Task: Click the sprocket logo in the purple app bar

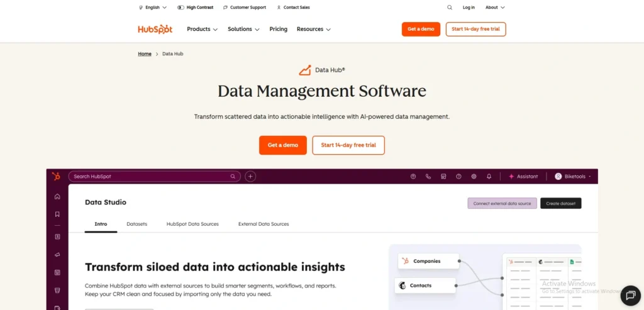Action: pyautogui.click(x=56, y=176)
